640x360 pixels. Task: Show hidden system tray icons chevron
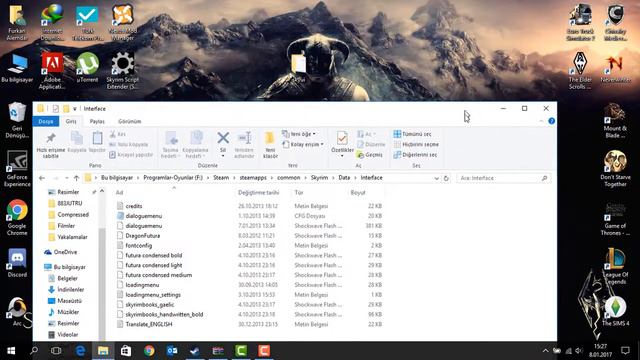545,351
